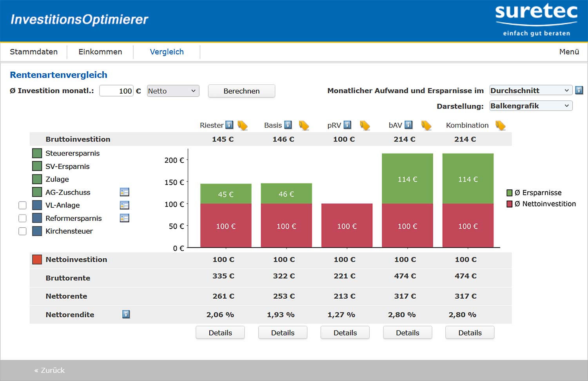Enable the VL-Anlage checkbox

click(x=23, y=205)
